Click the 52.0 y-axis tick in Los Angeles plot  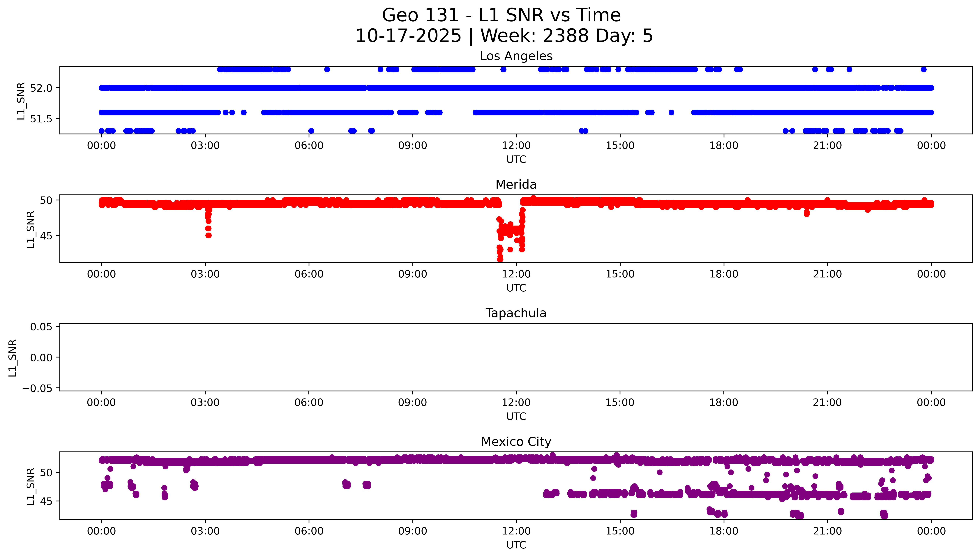click(x=41, y=88)
